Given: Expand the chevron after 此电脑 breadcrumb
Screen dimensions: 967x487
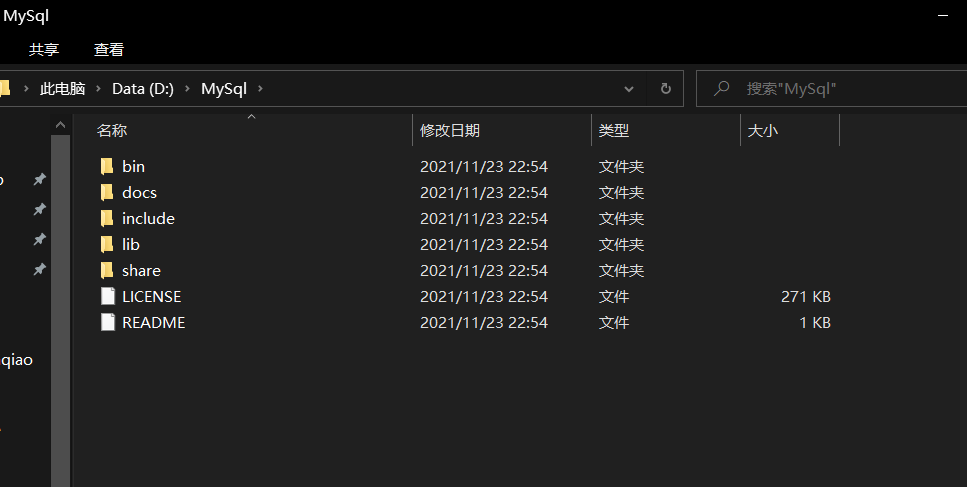Looking at the screenshot, I should [98, 89].
